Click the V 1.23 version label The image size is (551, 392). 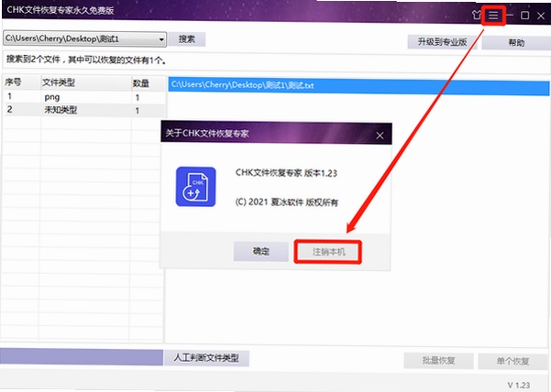pyautogui.click(x=519, y=385)
